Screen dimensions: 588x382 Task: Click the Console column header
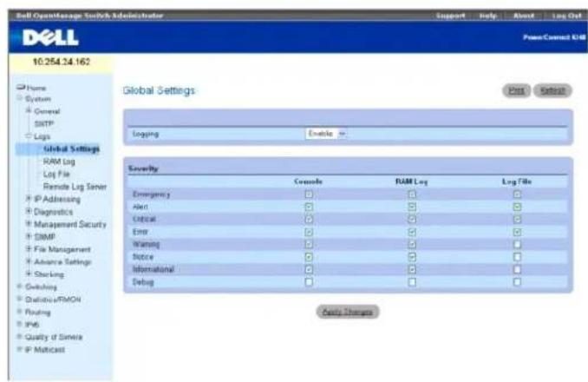(308, 181)
